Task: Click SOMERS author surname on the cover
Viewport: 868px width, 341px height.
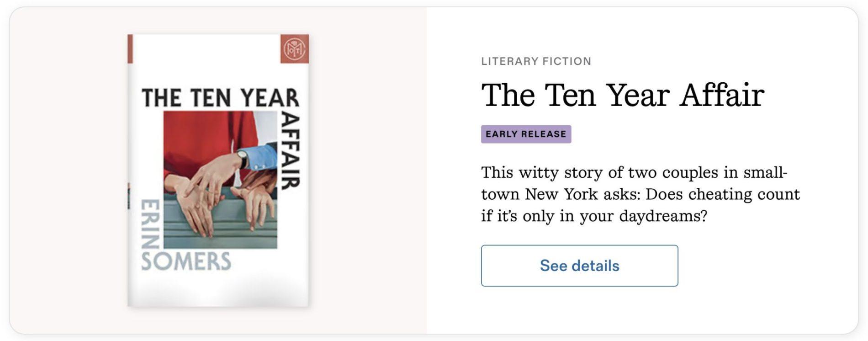Action: click(186, 262)
